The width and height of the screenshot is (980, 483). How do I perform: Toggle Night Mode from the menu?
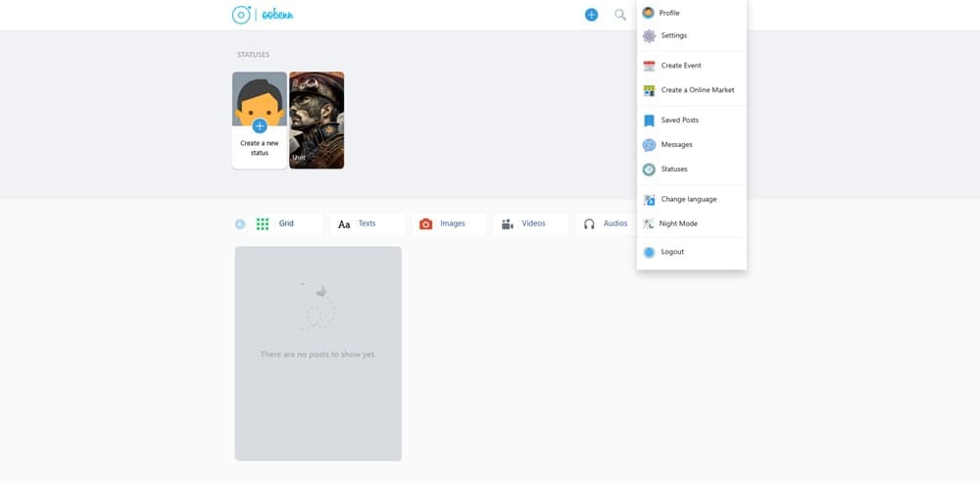pyautogui.click(x=677, y=223)
